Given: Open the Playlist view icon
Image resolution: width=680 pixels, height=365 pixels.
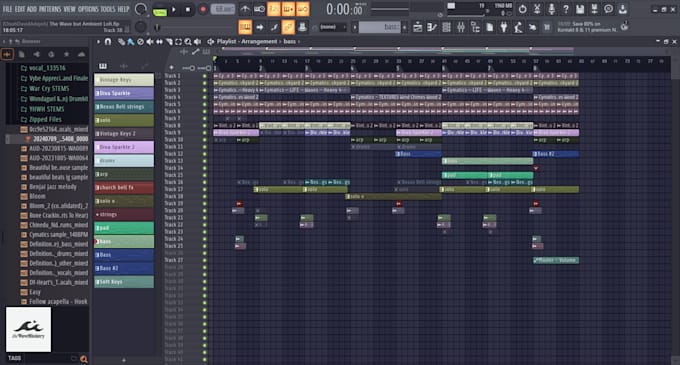Looking at the screenshot, I should point(418,27).
